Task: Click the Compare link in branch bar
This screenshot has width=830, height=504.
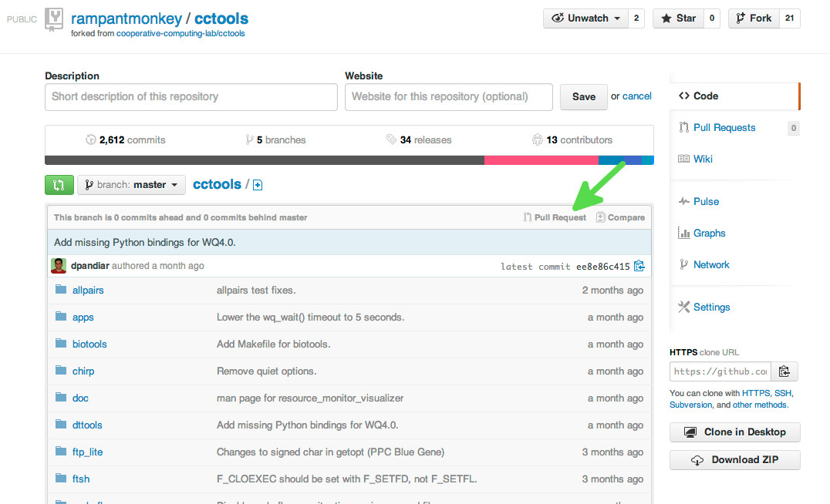Action: [x=620, y=217]
